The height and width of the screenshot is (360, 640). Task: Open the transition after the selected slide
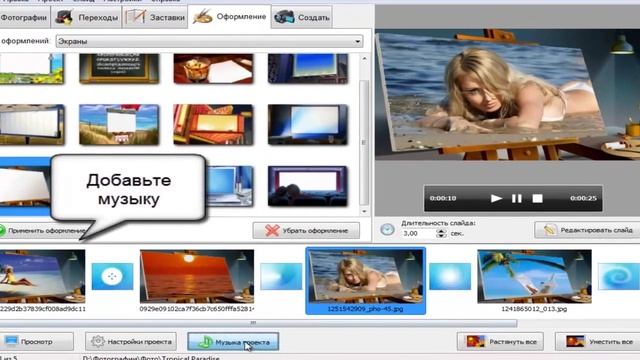pyautogui.click(x=450, y=276)
